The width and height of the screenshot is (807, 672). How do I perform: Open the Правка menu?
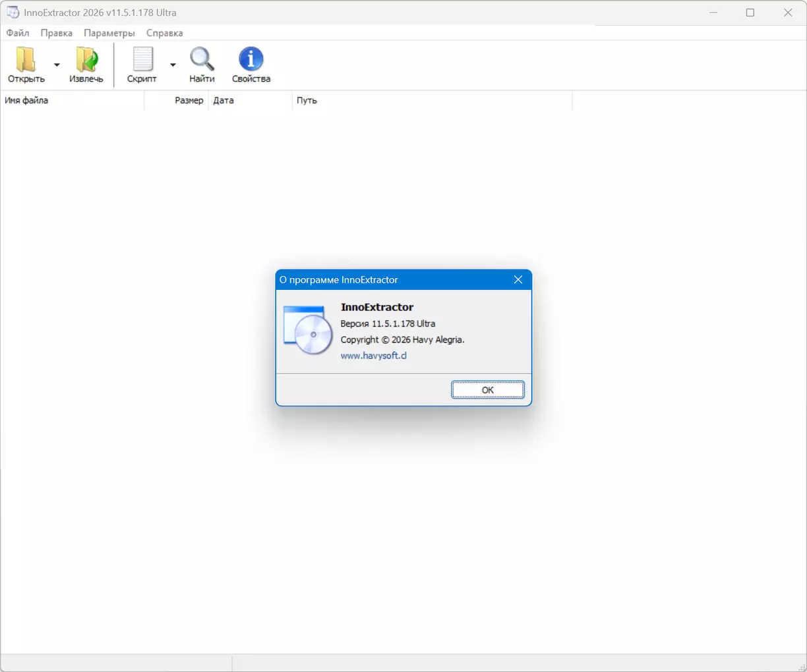[56, 33]
